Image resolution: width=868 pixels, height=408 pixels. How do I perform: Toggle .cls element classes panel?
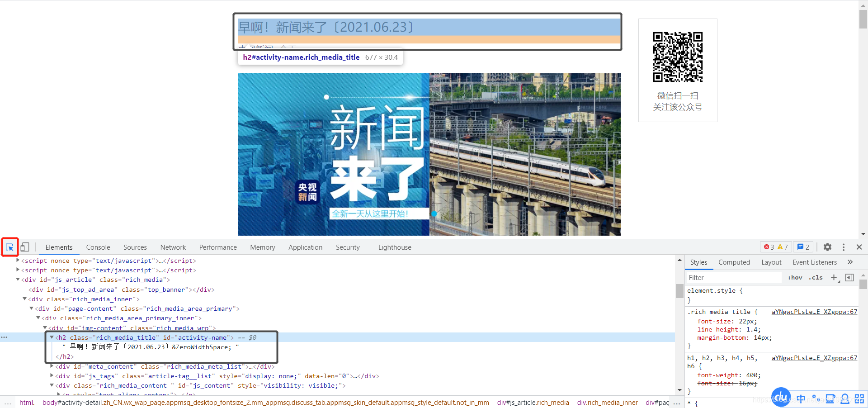(816, 278)
